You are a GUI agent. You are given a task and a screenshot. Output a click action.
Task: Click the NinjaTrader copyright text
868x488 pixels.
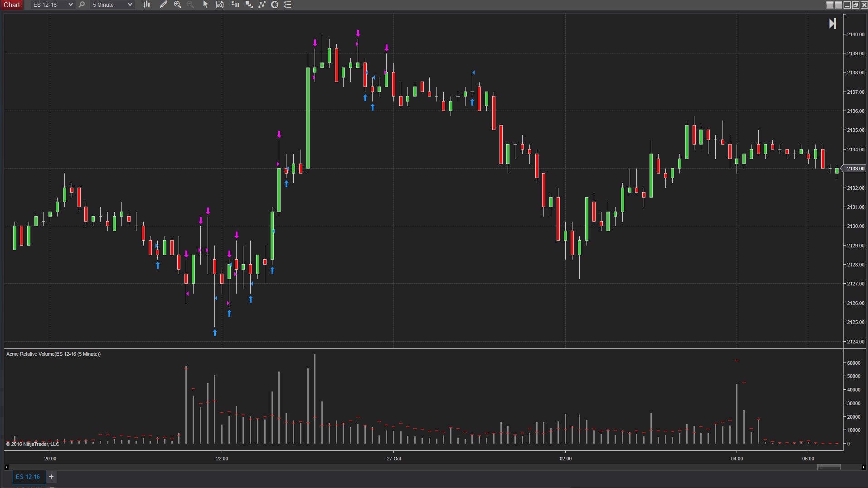[33, 444]
